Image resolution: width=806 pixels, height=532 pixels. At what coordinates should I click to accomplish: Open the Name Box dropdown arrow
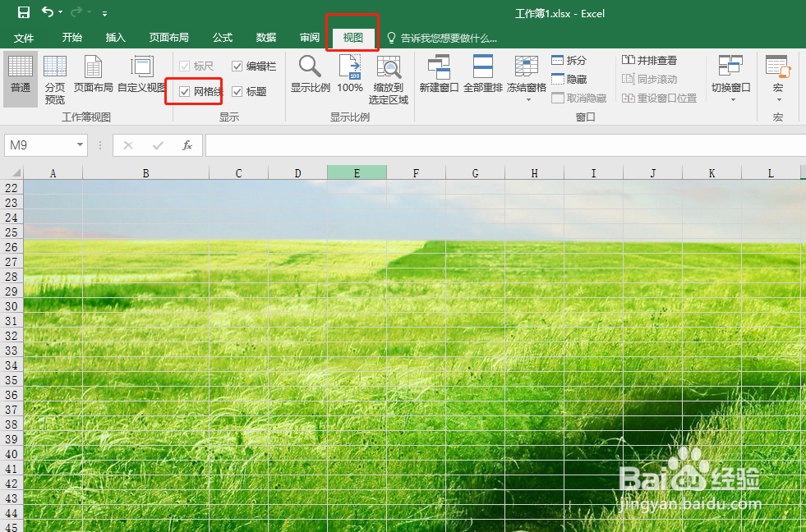(79, 144)
